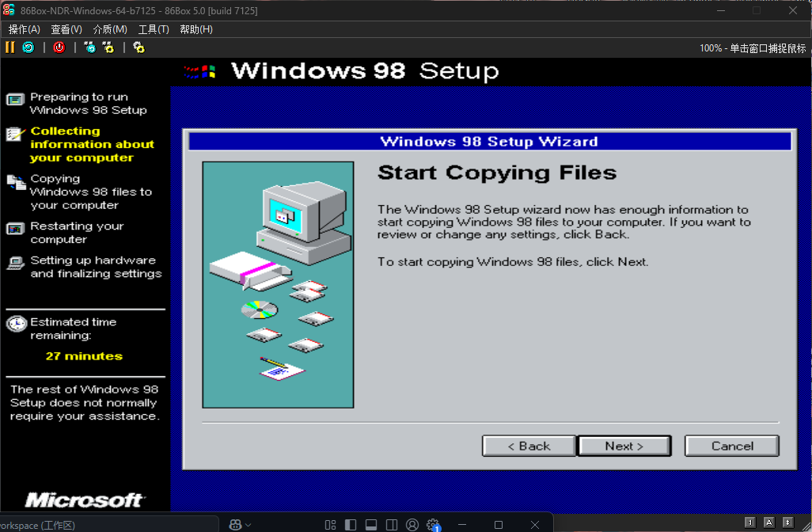Click the Num Lock indicator in the status bar
This screenshot has height=532, width=812.
pos(749,522)
